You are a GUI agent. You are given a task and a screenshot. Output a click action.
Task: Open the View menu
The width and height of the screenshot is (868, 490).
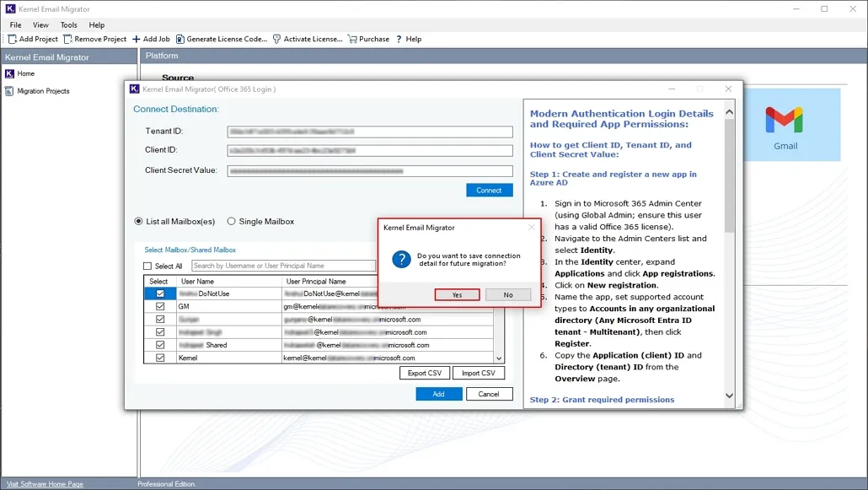coord(40,24)
